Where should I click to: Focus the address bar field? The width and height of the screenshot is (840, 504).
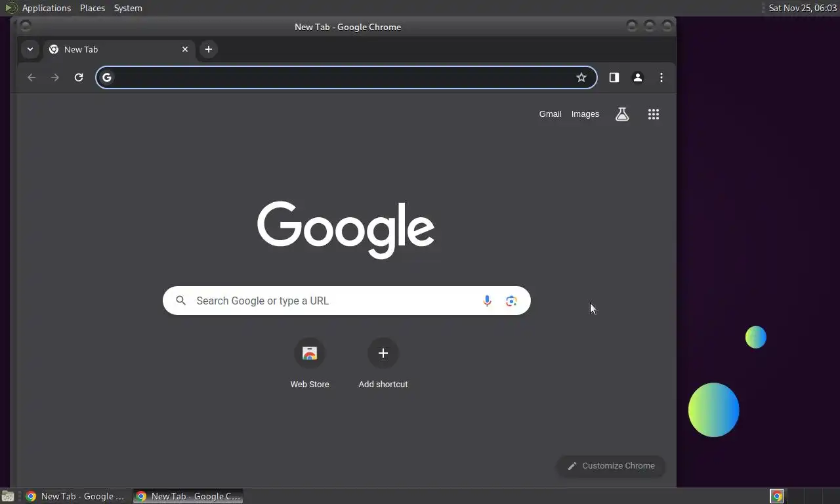pos(346,77)
